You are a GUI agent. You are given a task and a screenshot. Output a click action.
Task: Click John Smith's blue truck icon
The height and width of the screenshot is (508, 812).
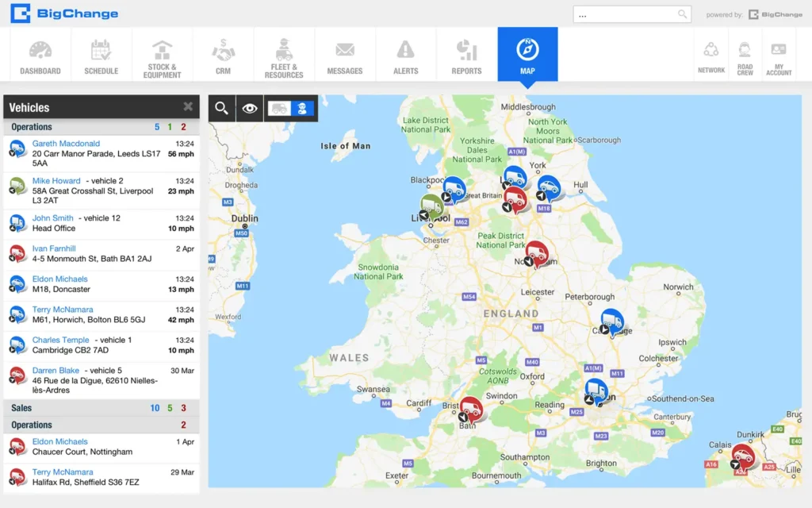click(x=17, y=223)
